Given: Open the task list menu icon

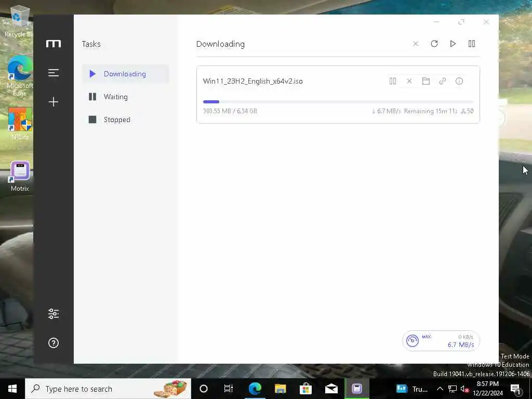Looking at the screenshot, I should coord(54,73).
